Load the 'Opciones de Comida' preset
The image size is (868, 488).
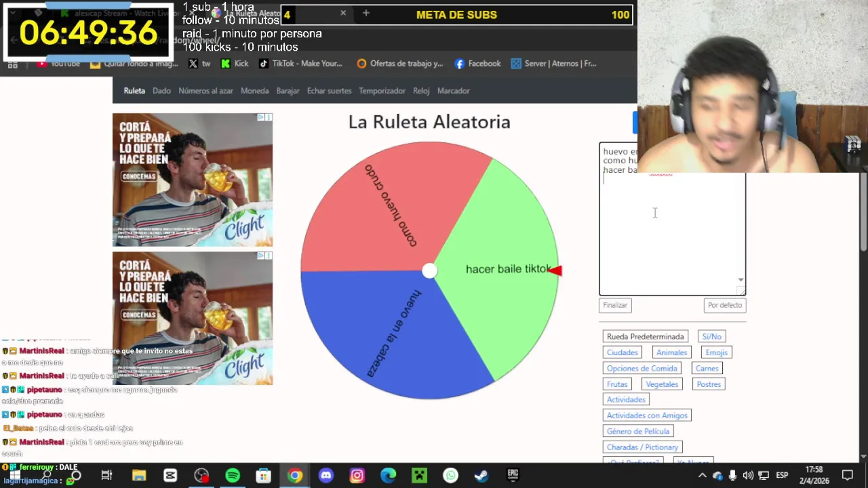pos(642,368)
